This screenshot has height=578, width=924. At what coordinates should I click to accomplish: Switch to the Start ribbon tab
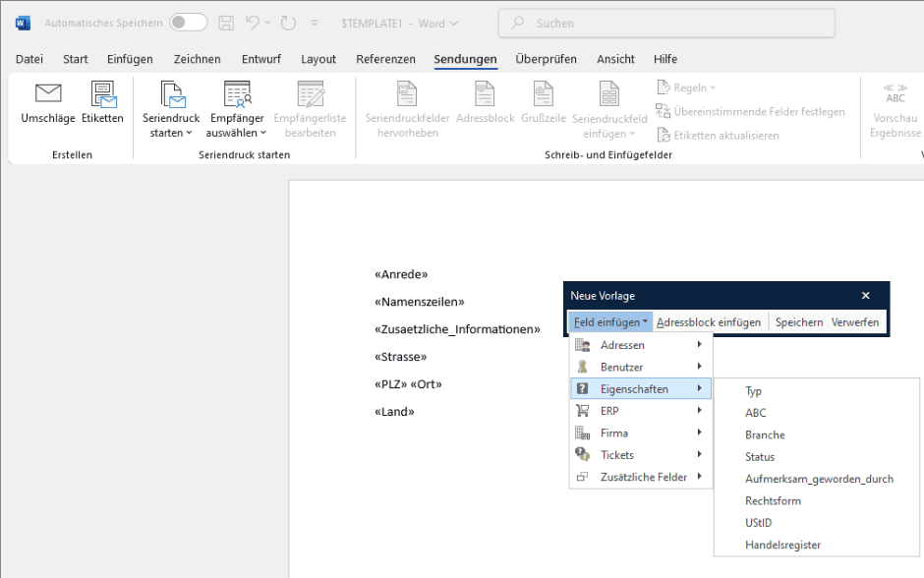[76, 59]
